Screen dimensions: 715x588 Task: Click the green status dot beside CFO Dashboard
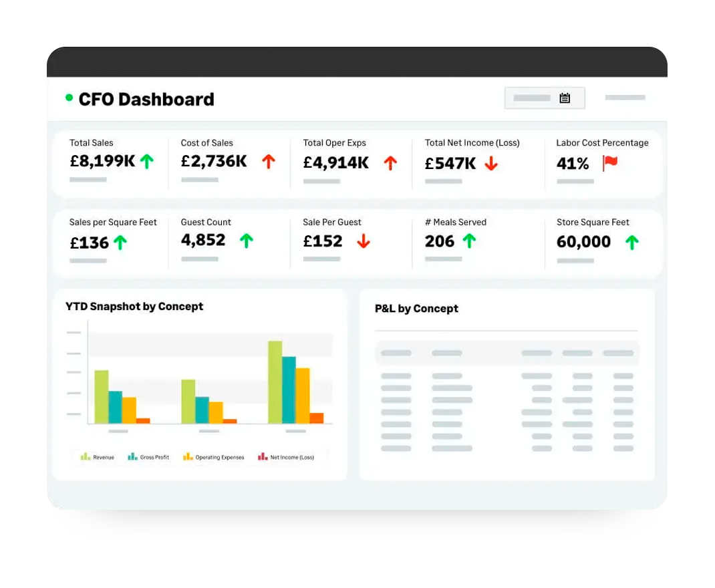[69, 97]
